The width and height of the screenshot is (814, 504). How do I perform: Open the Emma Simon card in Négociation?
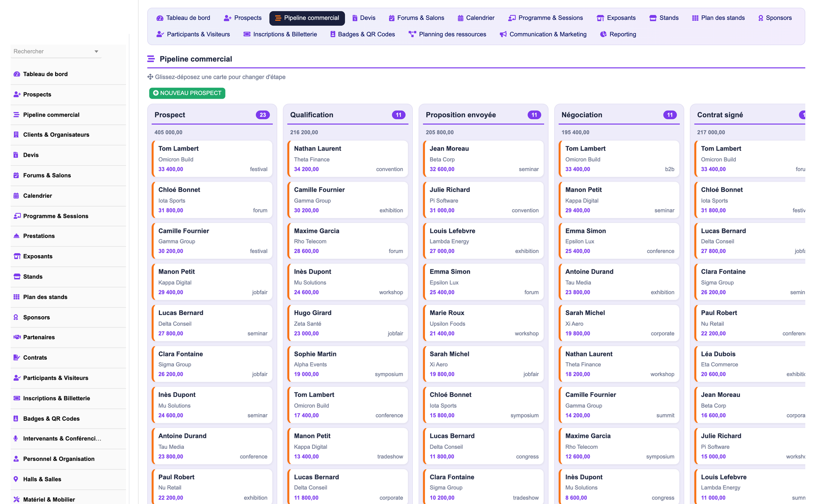point(619,241)
